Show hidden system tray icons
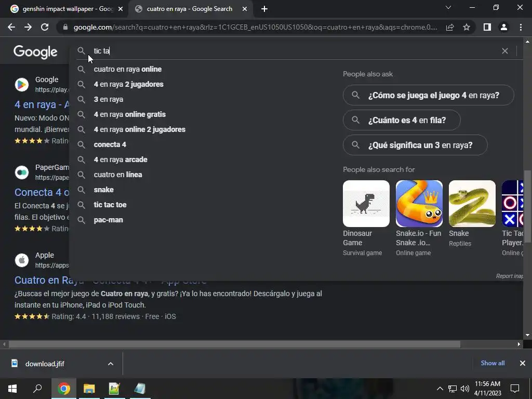The width and height of the screenshot is (532, 399). [x=440, y=389]
